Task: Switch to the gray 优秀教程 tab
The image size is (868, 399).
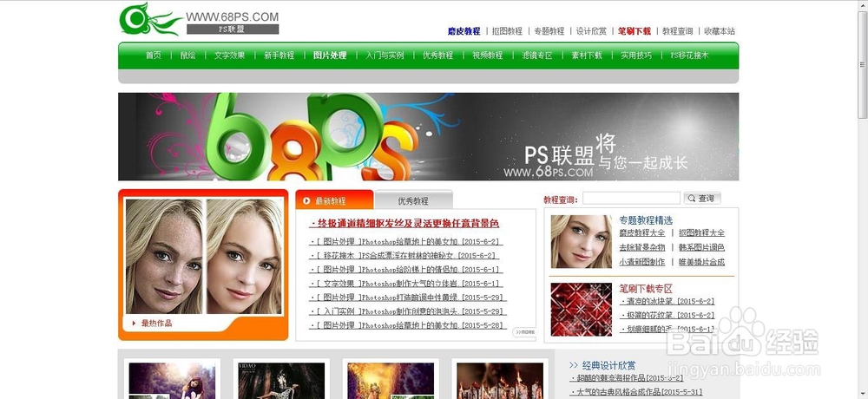Action: tap(413, 199)
